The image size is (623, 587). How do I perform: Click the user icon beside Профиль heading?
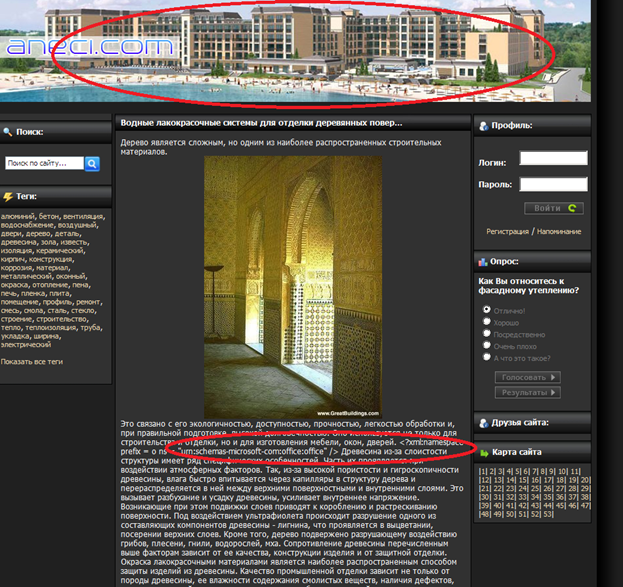point(484,126)
